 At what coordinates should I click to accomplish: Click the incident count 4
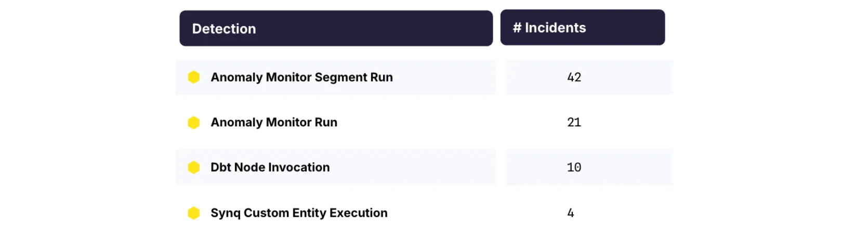(x=571, y=213)
